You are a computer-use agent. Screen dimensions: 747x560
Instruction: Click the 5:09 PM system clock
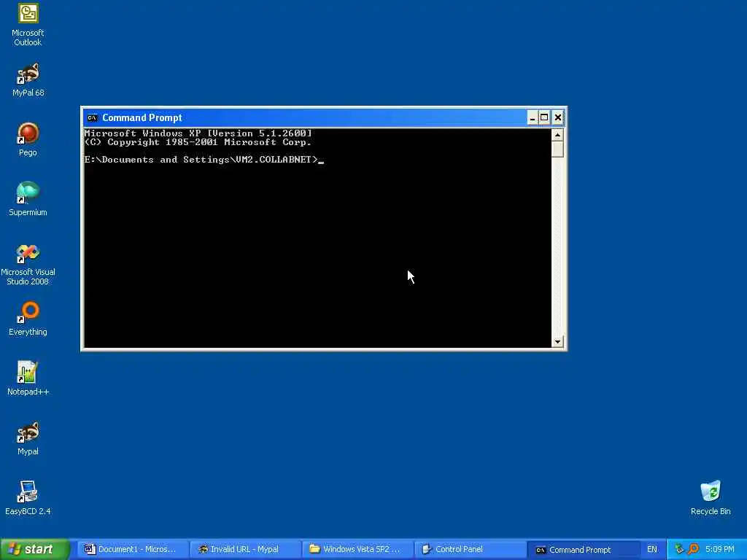tap(720, 549)
